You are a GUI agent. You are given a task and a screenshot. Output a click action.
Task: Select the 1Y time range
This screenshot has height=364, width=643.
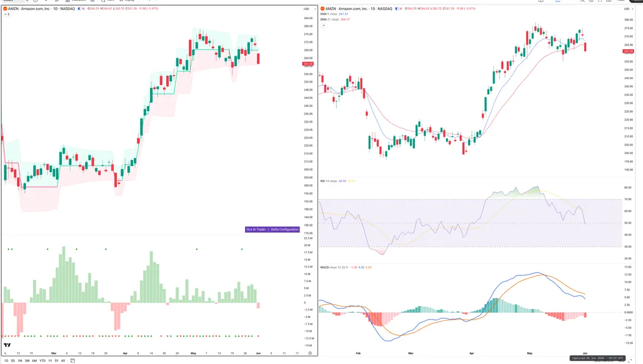tap(50, 361)
